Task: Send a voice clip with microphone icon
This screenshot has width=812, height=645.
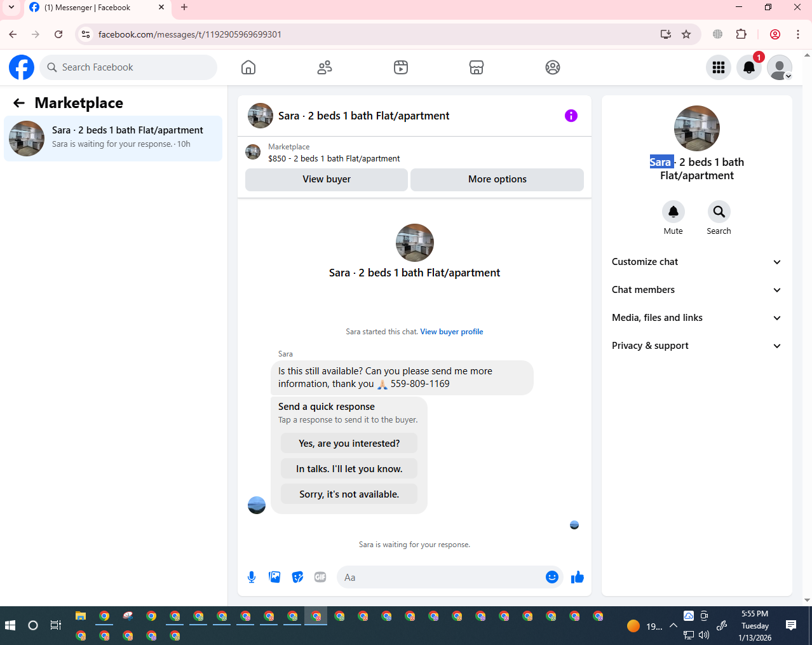Action: click(x=252, y=577)
